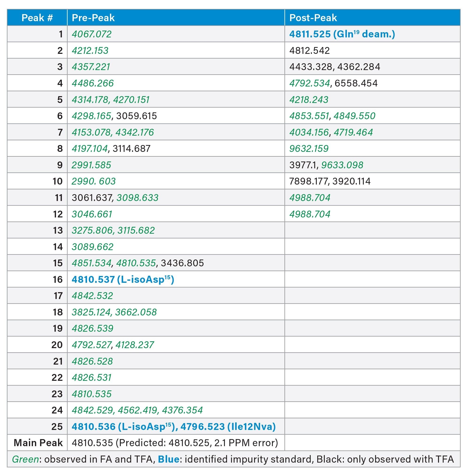Click the Peak # column header
The height and width of the screenshot is (476, 470).
coord(37,18)
